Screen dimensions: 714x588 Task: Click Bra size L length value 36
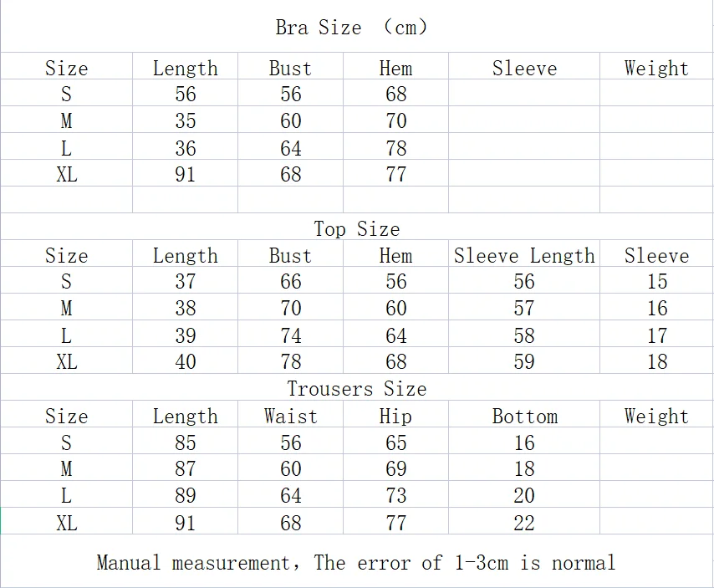[x=186, y=148]
